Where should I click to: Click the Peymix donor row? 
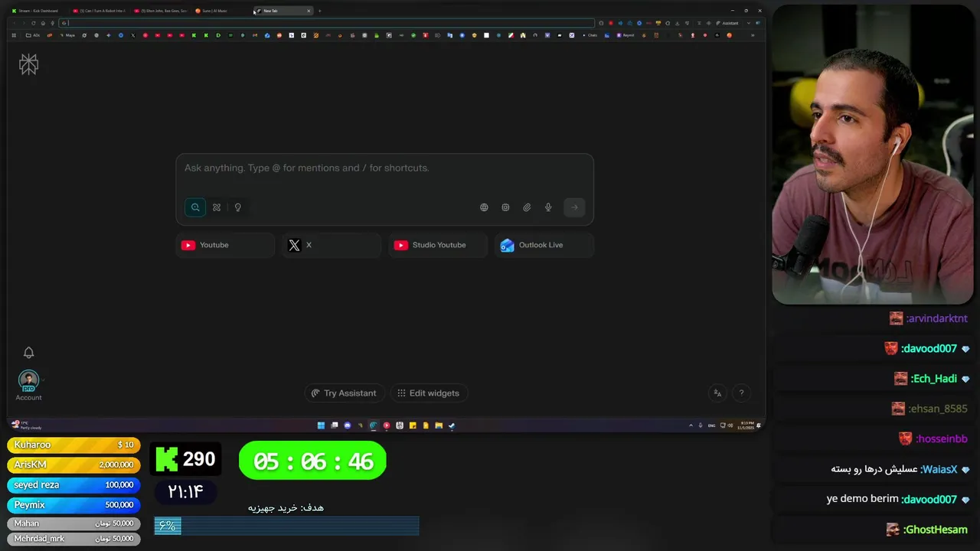(73, 505)
